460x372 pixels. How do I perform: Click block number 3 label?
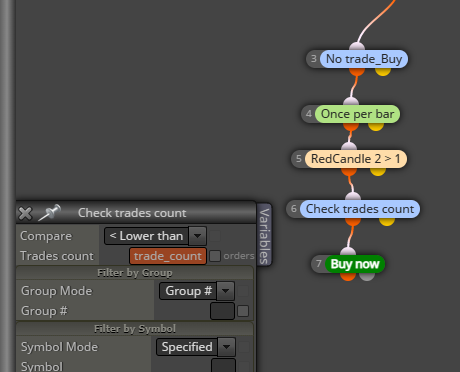[313, 59]
